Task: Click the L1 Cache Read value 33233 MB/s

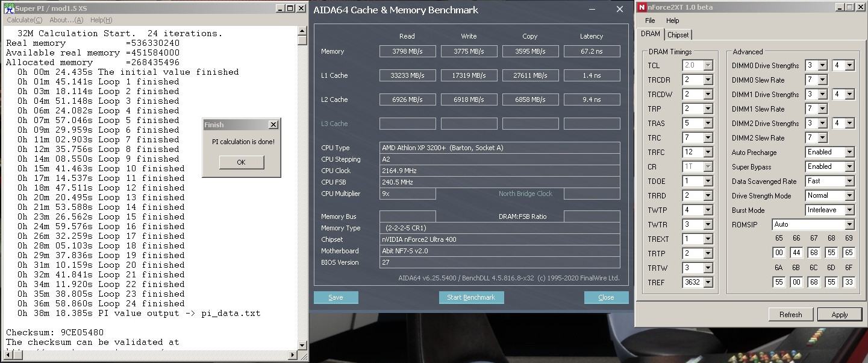Action: click(407, 75)
